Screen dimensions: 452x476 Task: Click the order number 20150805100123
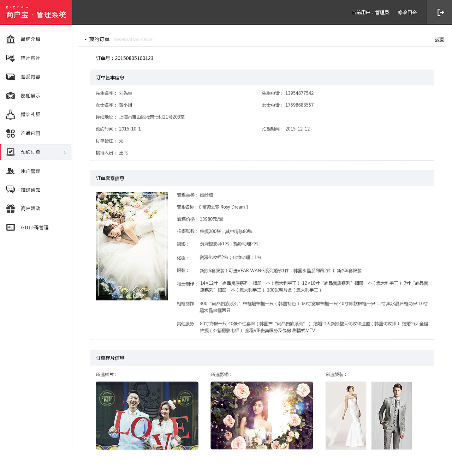[x=134, y=58]
